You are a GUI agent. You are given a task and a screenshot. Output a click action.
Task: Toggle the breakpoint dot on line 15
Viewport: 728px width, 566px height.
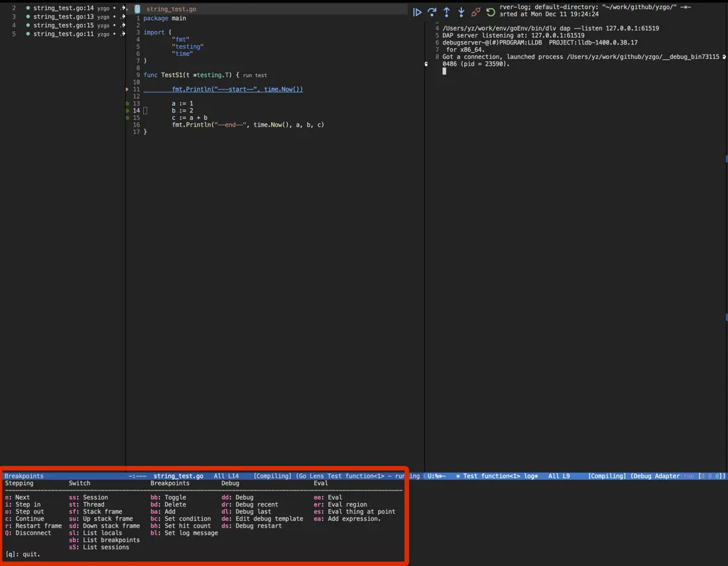click(x=127, y=118)
